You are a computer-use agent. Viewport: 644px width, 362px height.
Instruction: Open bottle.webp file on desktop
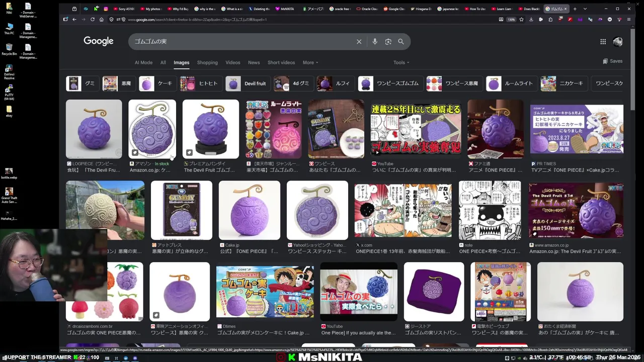pyautogui.click(x=9, y=173)
